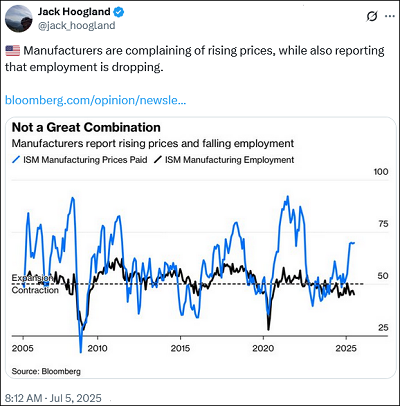Image resolution: width=400 pixels, height=406 pixels.
Task: Open the three-dot more options menu
Action: click(390, 16)
